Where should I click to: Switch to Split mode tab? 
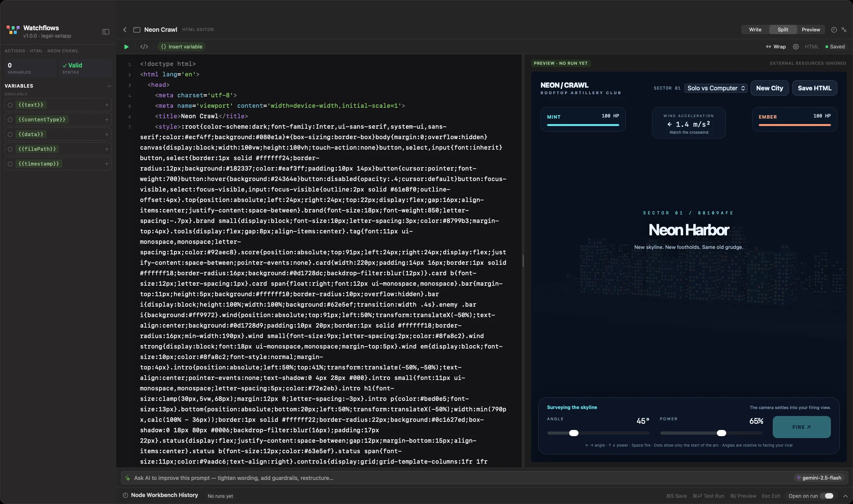coord(783,29)
